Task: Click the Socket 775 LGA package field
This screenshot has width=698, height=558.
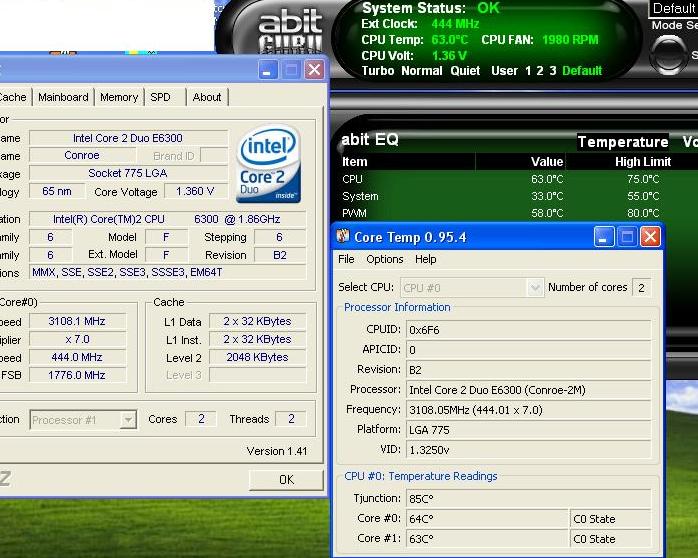Action: (128, 173)
